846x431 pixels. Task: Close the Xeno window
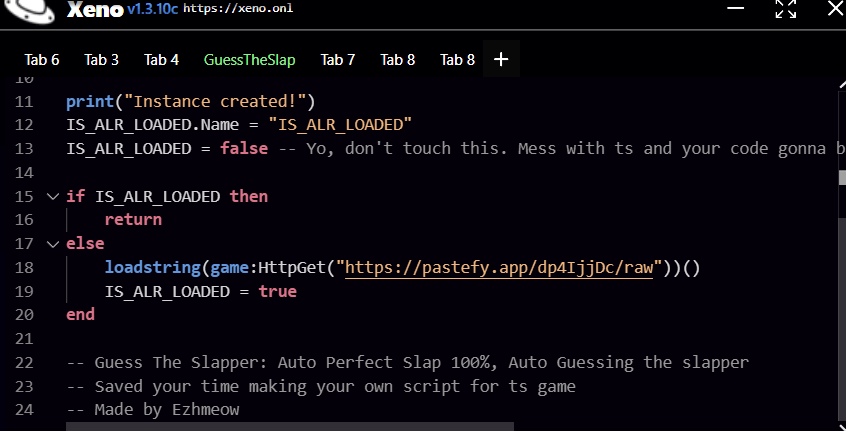[836, 8]
